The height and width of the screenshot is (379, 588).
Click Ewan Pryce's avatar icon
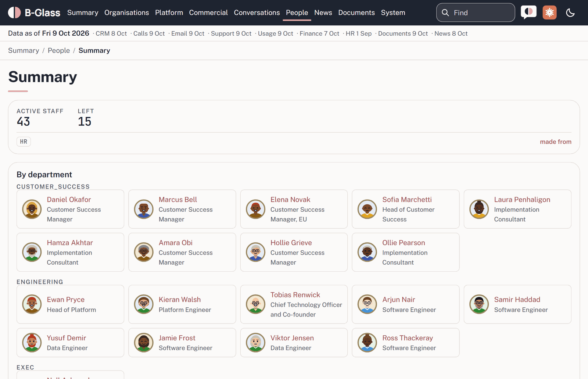[32, 304]
